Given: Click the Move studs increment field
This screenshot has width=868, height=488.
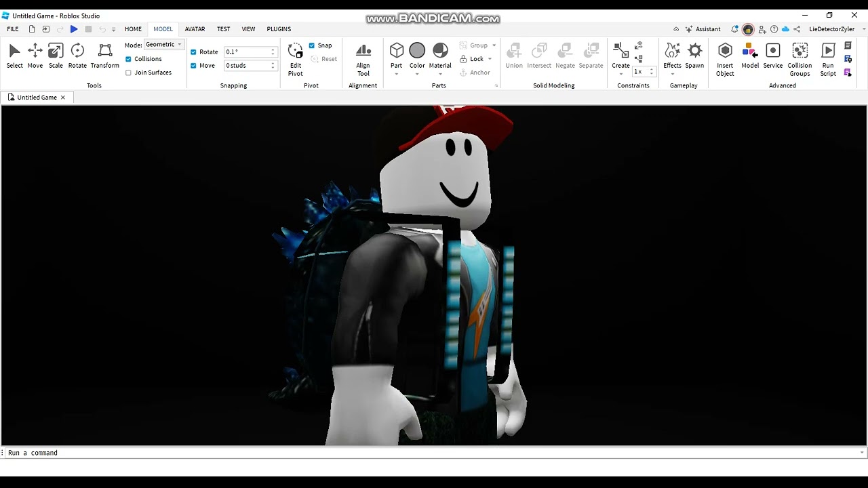Looking at the screenshot, I should (x=250, y=66).
